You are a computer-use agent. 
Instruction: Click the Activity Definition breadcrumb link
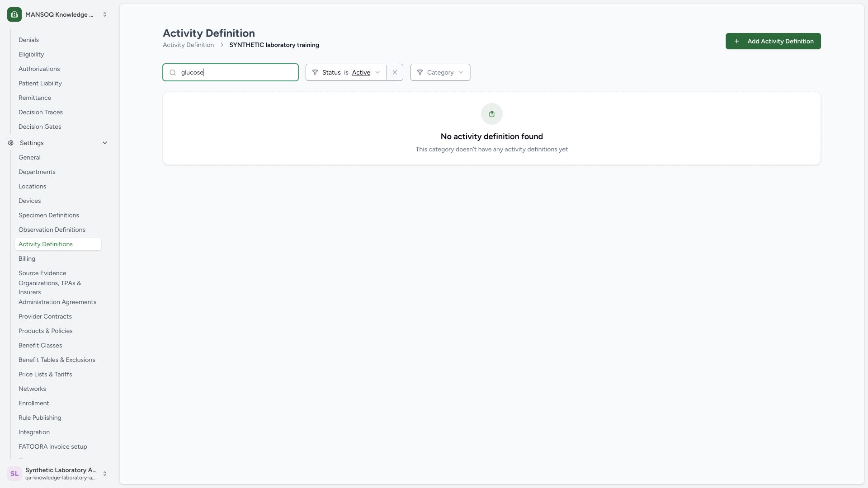click(188, 45)
